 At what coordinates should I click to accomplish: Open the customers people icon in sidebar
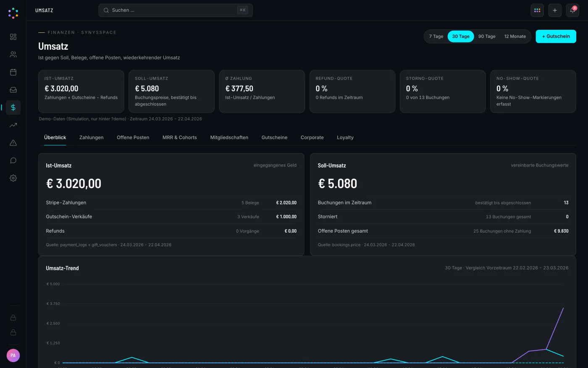tap(13, 55)
